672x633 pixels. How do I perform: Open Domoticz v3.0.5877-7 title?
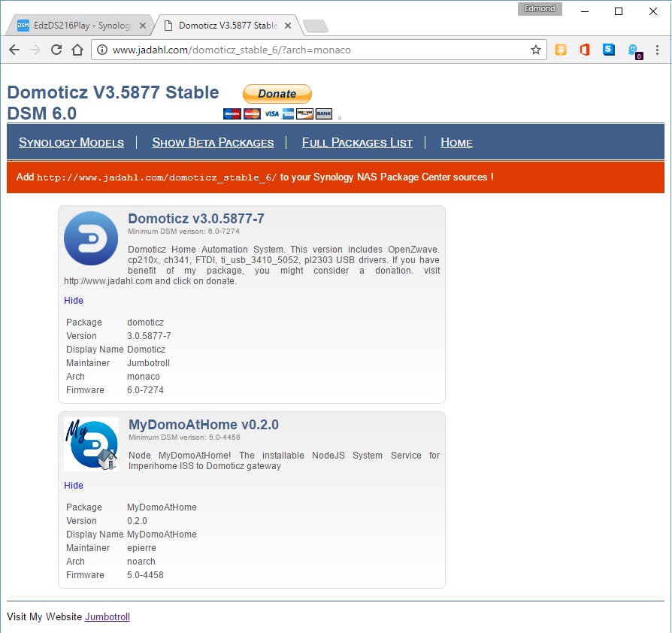[196, 219]
